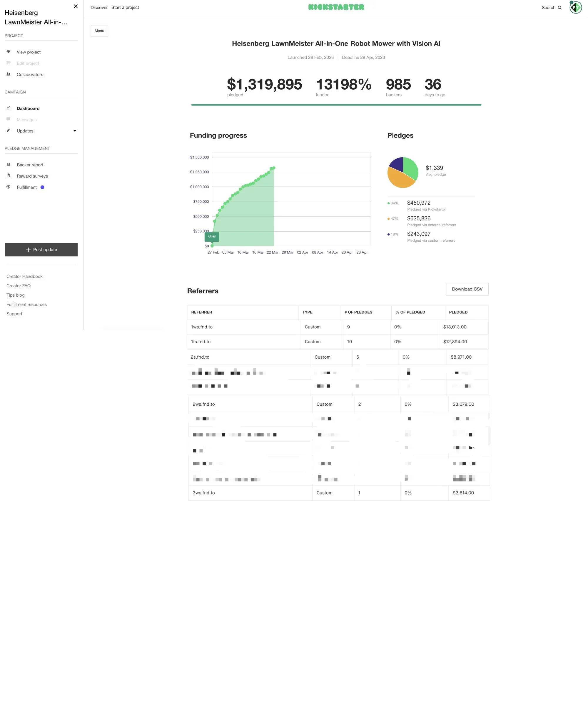Click the Search magnifier icon

560,7
